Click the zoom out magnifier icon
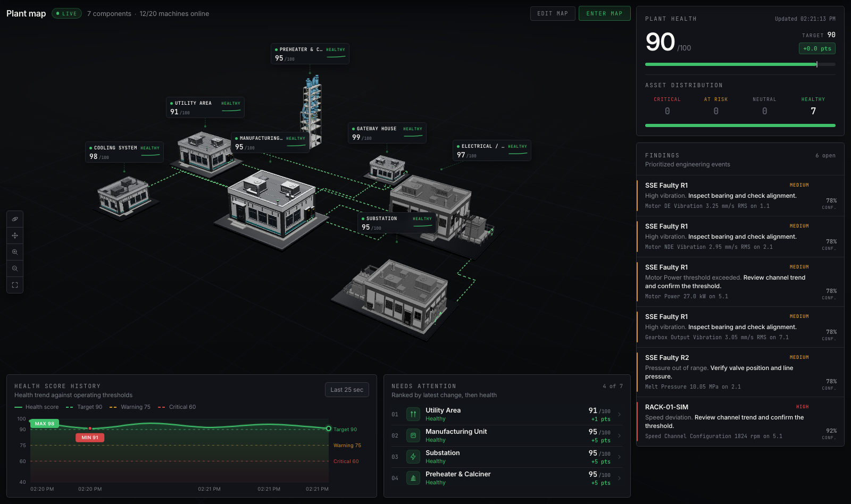This screenshot has height=504, width=851. tap(15, 268)
